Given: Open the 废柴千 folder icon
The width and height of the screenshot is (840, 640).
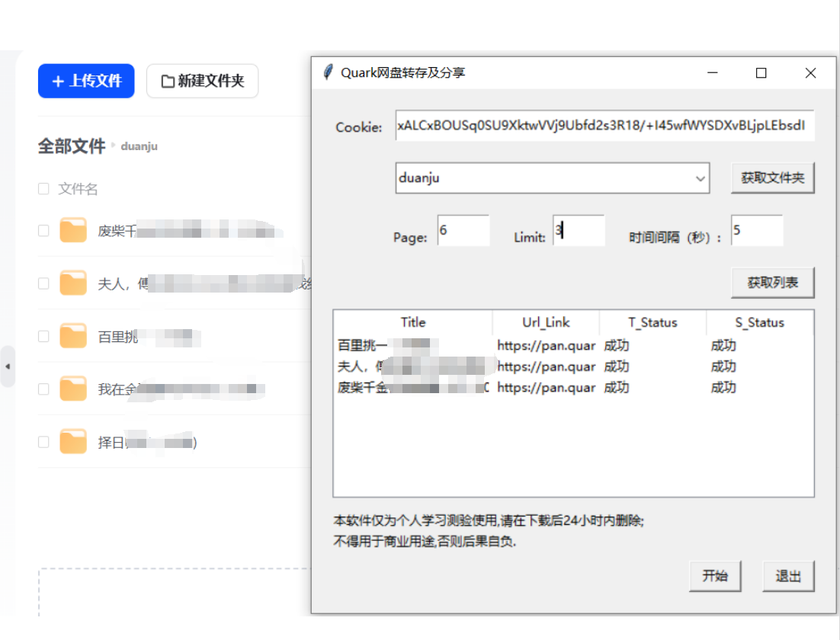Looking at the screenshot, I should coord(73,230).
